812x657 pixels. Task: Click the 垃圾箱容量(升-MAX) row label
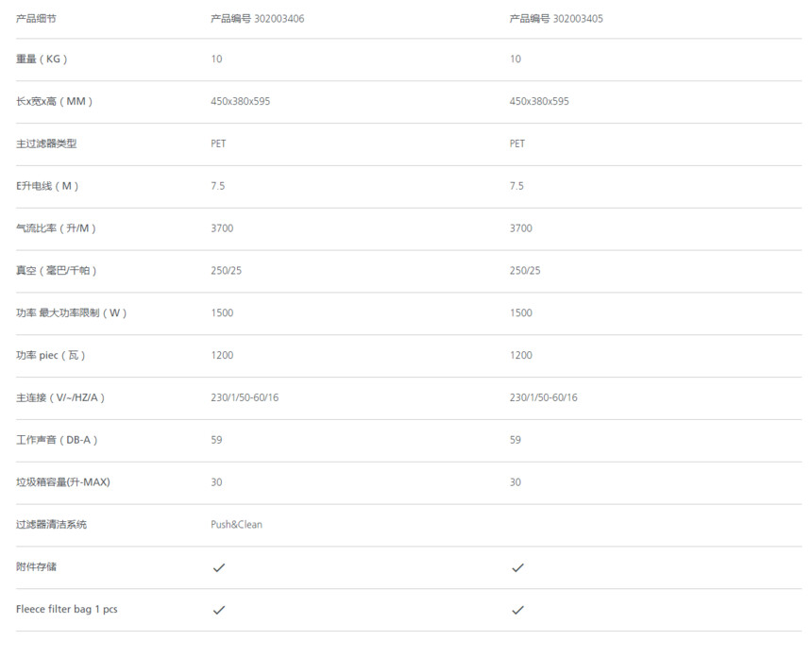click(63, 482)
